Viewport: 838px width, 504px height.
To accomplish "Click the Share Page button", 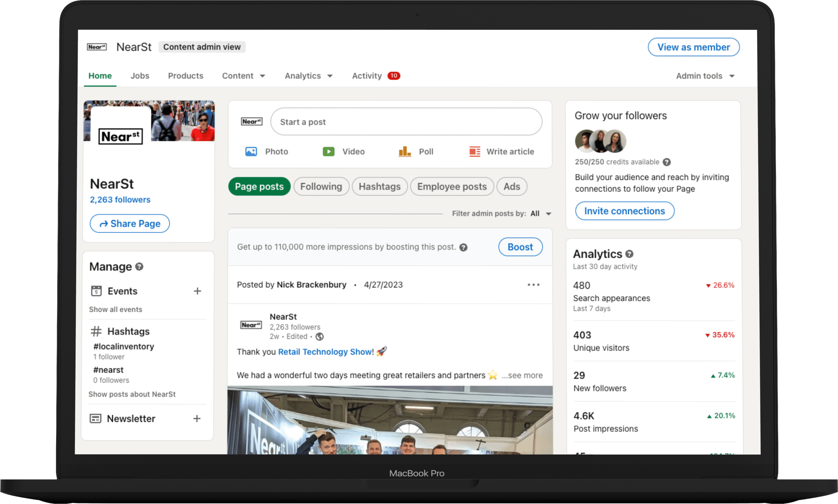I will point(130,224).
